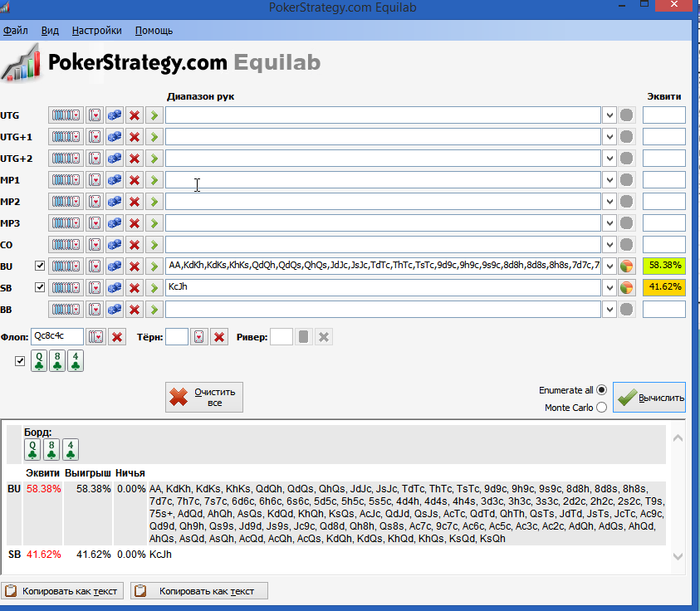Viewport: 700px width, 611px height.
Task: Click green arrow in MP2 row
Action: [x=154, y=202]
